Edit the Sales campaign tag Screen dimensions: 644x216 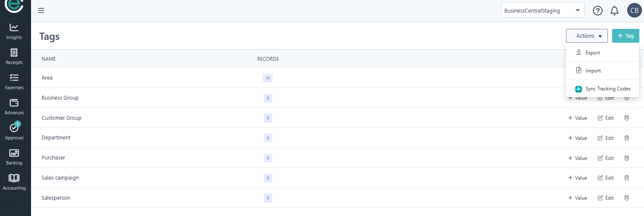[605, 178]
